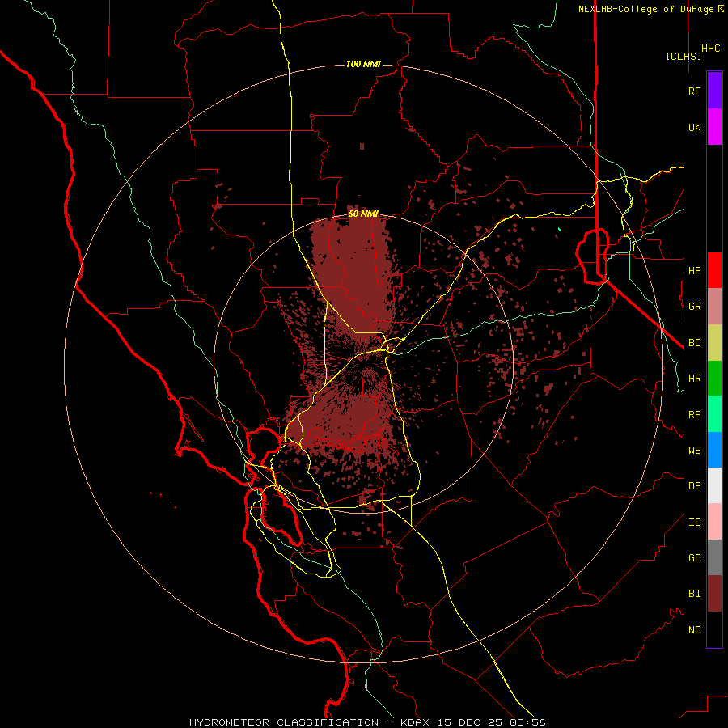Click the [CLAS] unit label
The width and height of the screenshot is (728, 728).
(x=684, y=57)
